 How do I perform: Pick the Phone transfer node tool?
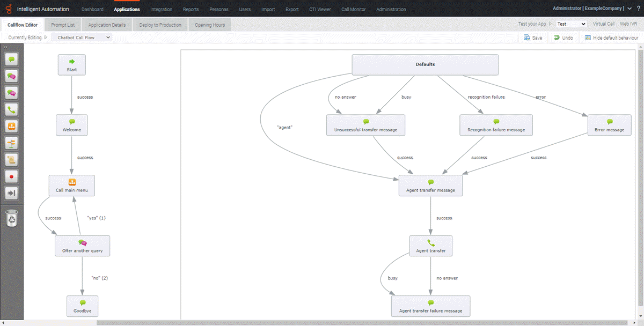[12, 109]
